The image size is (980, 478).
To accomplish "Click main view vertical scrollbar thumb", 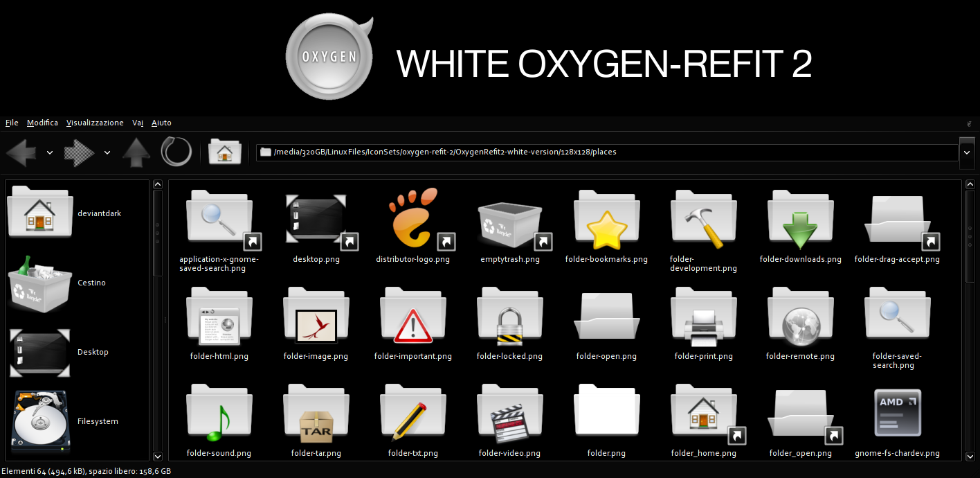I will pos(970,236).
